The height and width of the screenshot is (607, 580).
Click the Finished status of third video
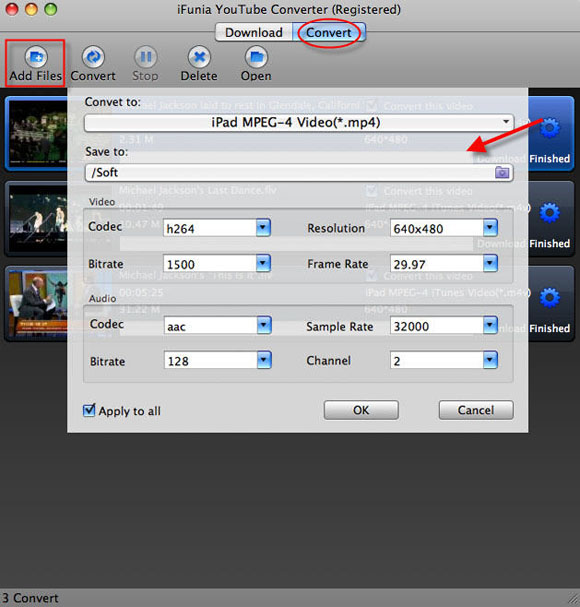549,328
